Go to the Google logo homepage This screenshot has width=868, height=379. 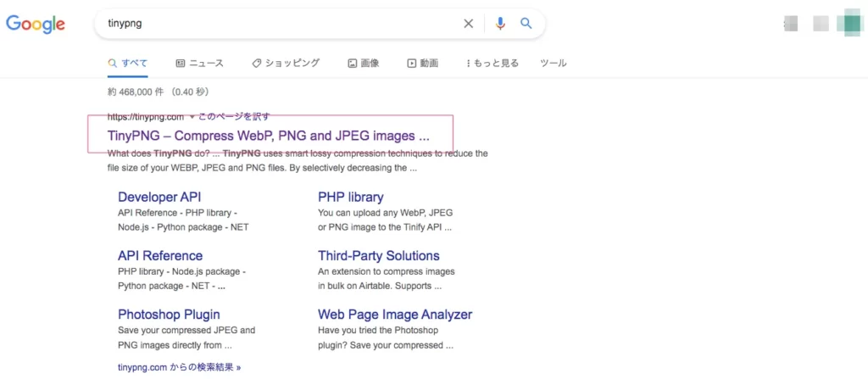tap(36, 24)
